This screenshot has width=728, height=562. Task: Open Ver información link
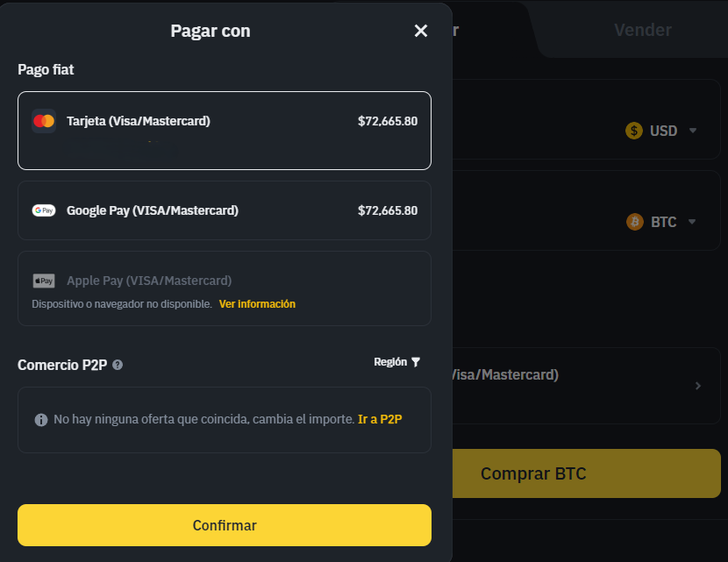click(257, 304)
